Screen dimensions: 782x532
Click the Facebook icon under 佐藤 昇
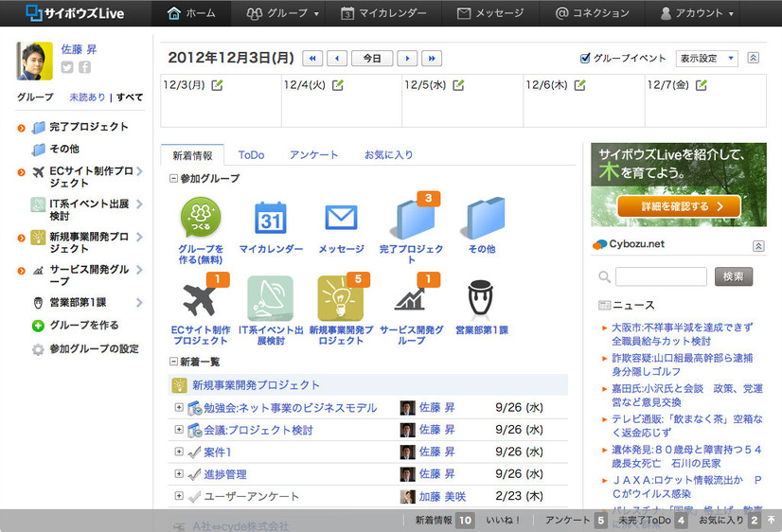85,67
